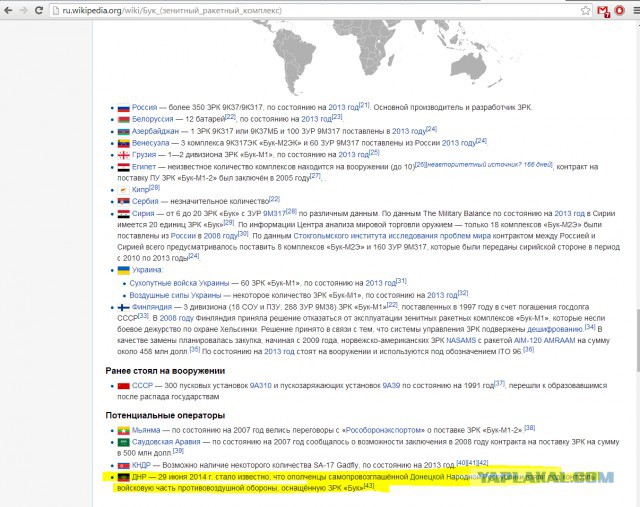Click the Ранее стоял на вооружении heading

[165, 371]
